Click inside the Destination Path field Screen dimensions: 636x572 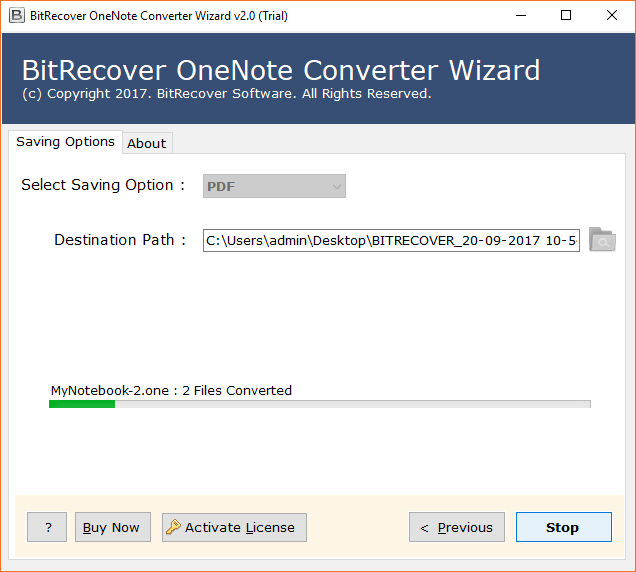point(391,240)
